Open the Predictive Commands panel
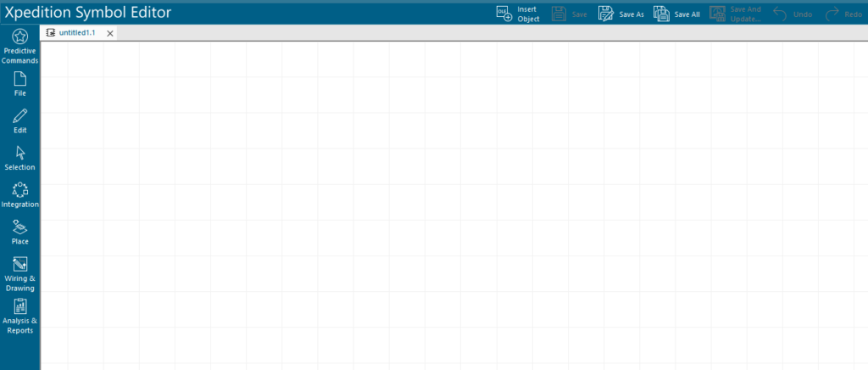 pos(19,46)
